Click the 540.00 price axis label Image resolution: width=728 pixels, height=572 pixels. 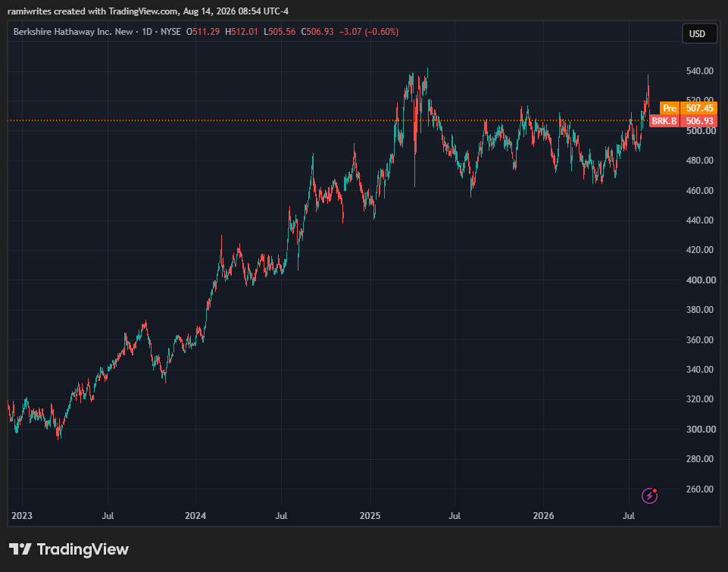[x=700, y=71]
